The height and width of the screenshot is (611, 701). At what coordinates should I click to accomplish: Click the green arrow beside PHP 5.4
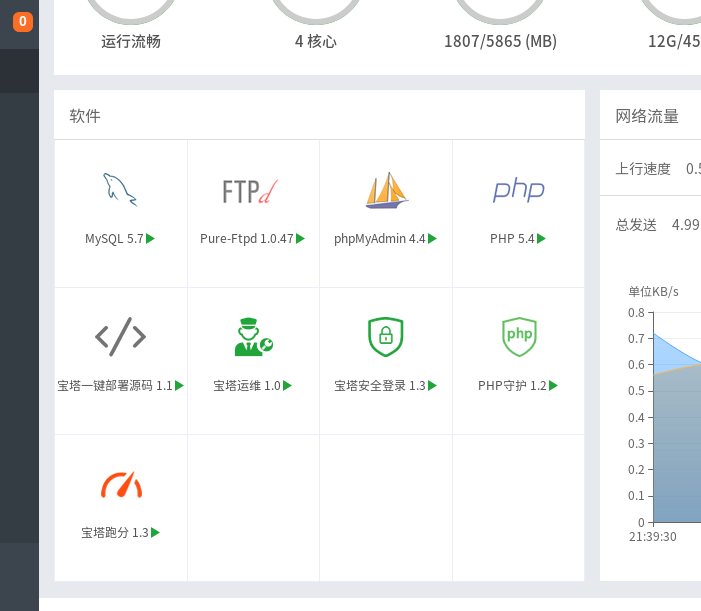(x=541, y=239)
